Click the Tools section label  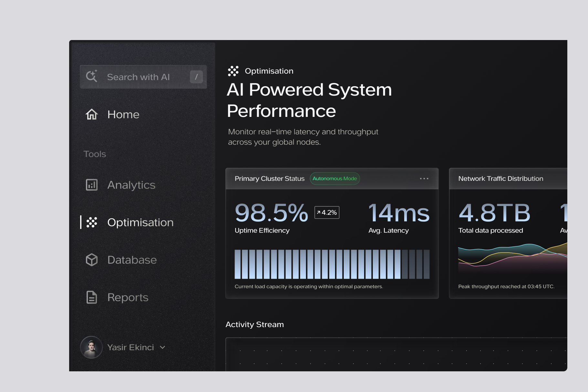(x=94, y=154)
